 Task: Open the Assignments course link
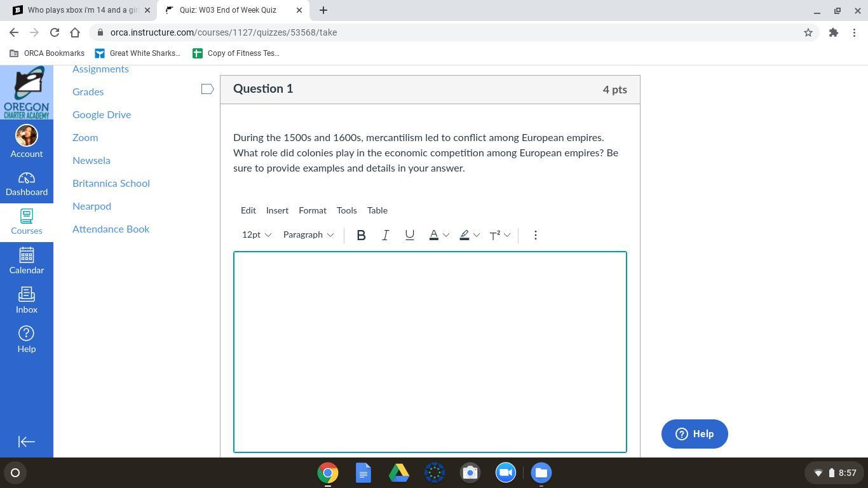click(x=100, y=69)
